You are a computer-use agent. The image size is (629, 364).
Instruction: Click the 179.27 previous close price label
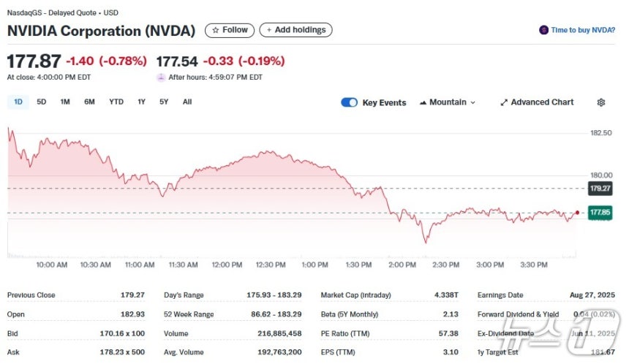[x=600, y=189]
